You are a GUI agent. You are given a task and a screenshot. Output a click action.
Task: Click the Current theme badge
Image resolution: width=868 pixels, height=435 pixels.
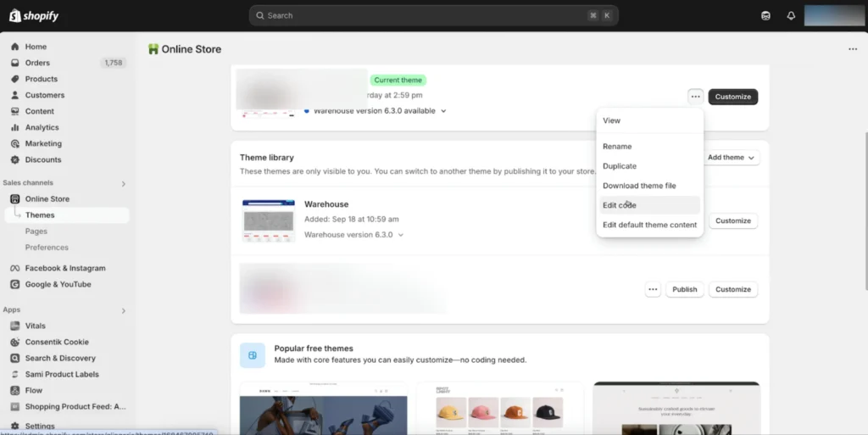point(398,80)
